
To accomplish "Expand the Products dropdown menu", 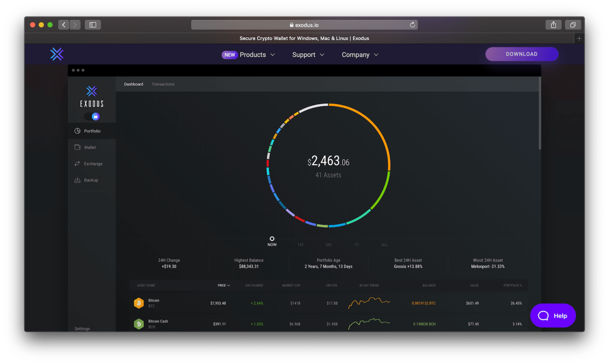I will click(x=257, y=55).
